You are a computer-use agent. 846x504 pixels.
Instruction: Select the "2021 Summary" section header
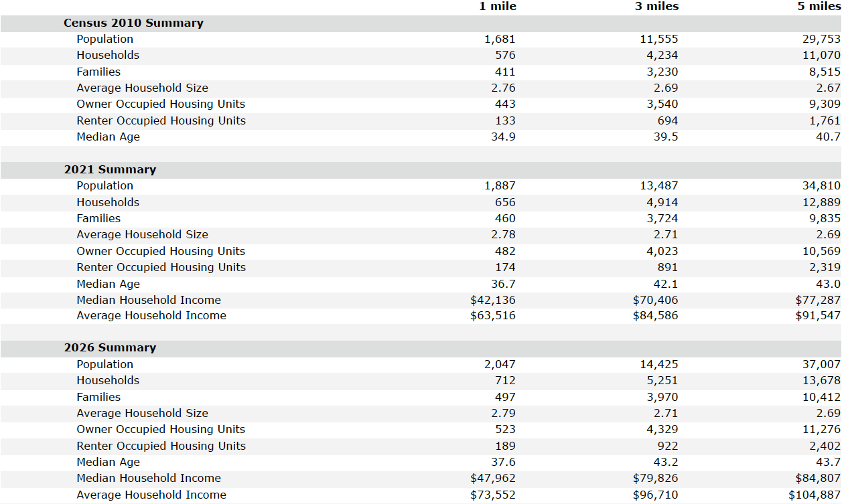(110, 169)
